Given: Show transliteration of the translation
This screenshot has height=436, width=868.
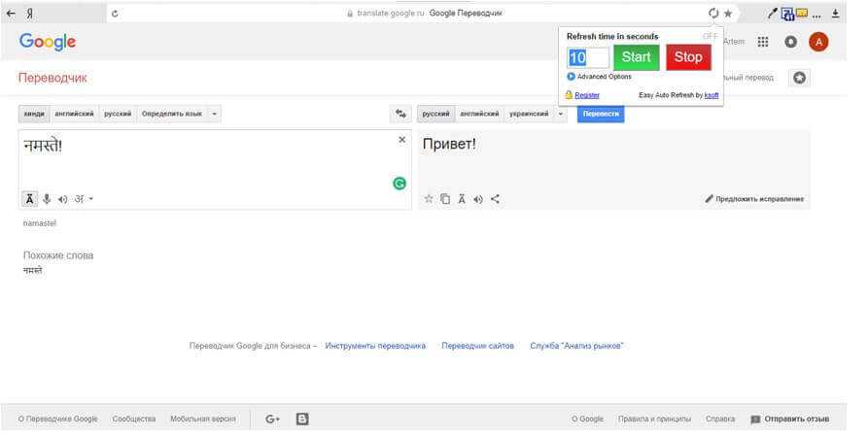Looking at the screenshot, I should click(x=462, y=199).
